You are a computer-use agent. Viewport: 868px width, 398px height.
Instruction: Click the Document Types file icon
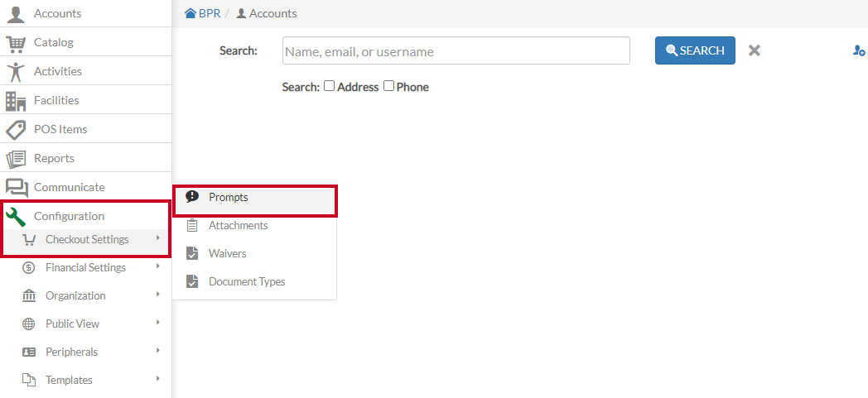(x=192, y=281)
